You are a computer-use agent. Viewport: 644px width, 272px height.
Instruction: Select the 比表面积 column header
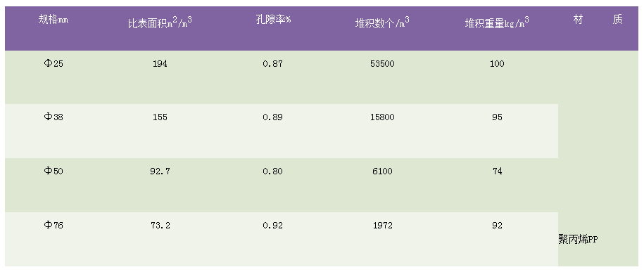160,22
